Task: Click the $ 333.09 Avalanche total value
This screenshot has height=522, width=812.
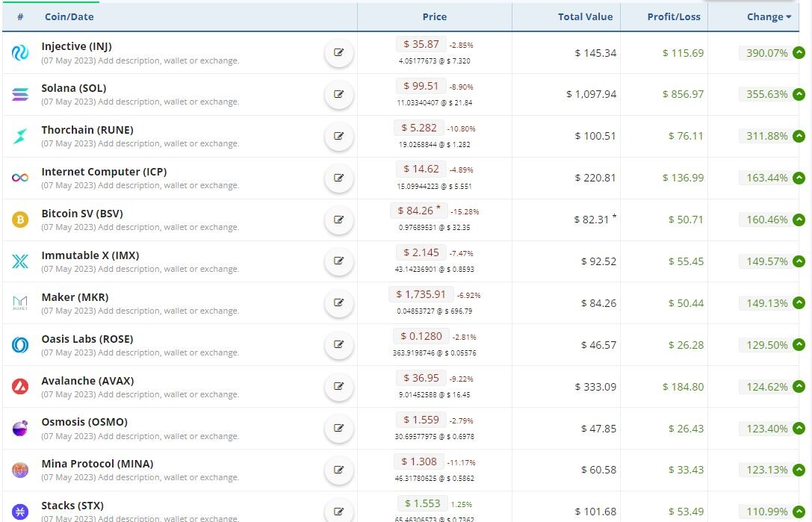Action: (595, 387)
